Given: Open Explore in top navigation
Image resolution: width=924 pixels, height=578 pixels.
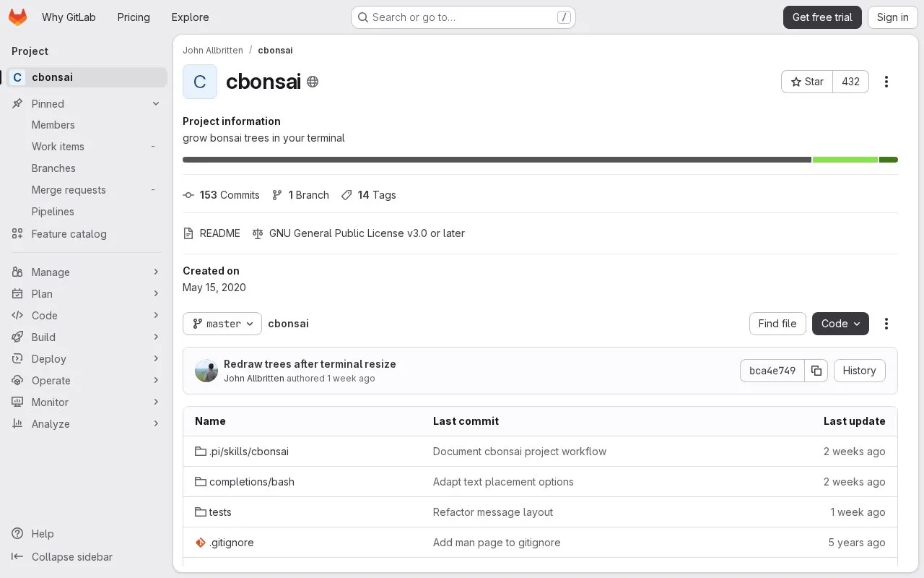Looking at the screenshot, I should pyautogui.click(x=190, y=17).
